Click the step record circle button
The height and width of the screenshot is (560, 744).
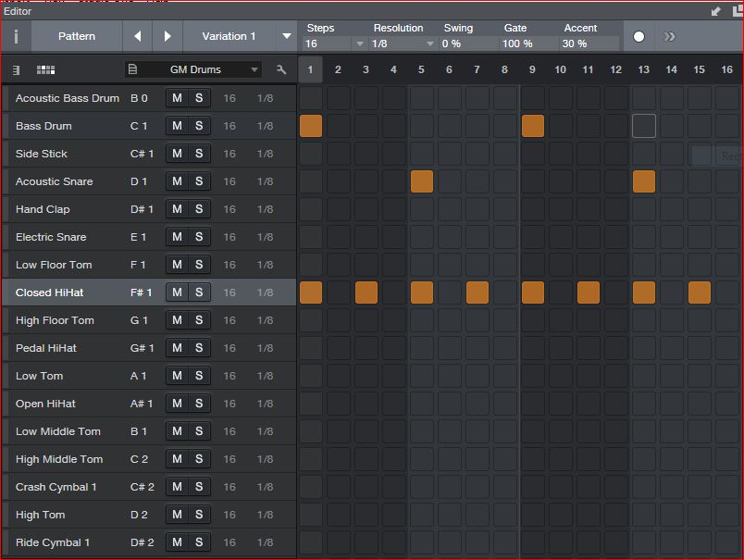[639, 37]
